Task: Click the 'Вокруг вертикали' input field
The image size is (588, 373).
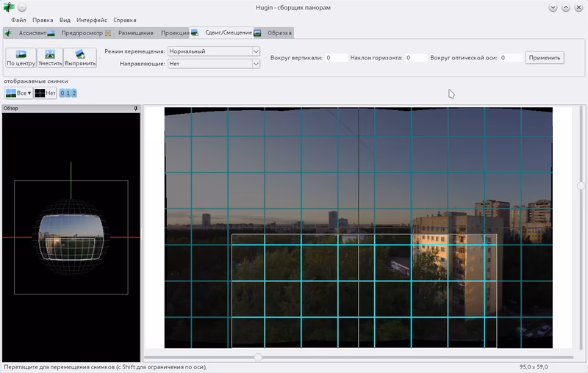Action: 336,58
